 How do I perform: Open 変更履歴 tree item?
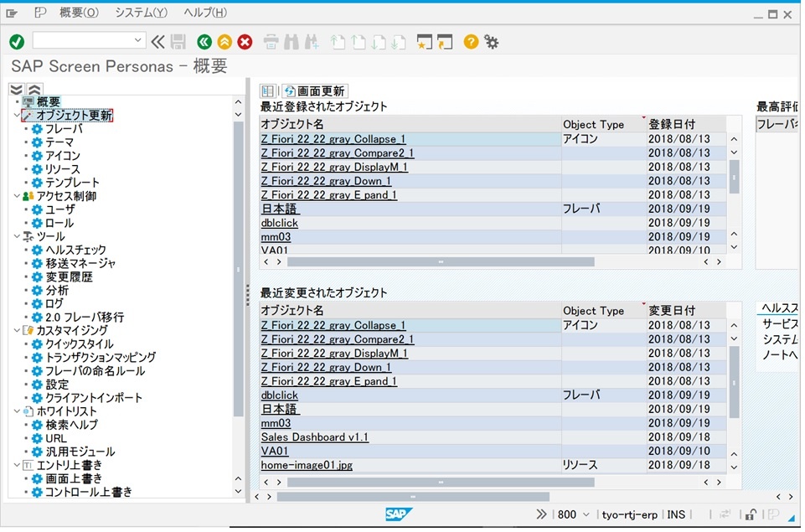point(69,276)
